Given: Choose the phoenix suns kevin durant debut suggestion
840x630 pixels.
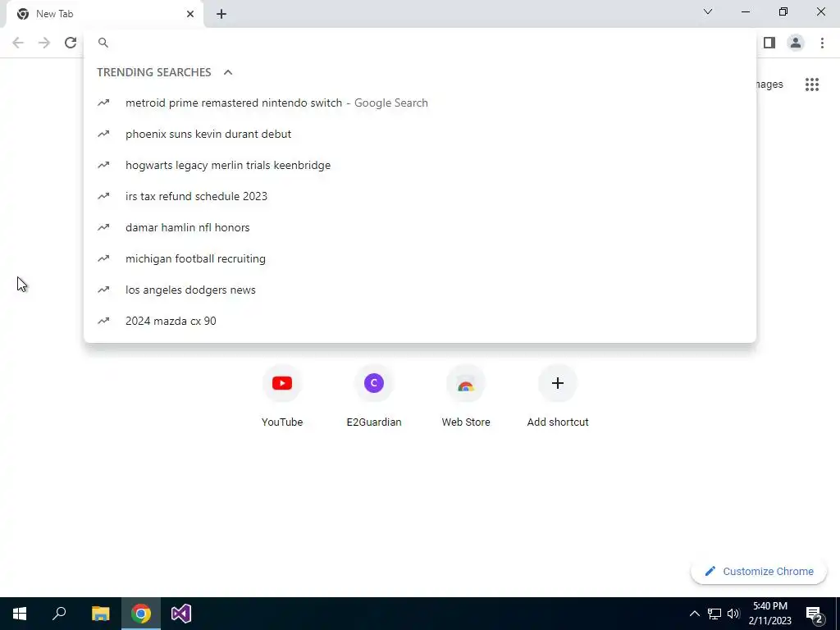Looking at the screenshot, I should [420, 134].
